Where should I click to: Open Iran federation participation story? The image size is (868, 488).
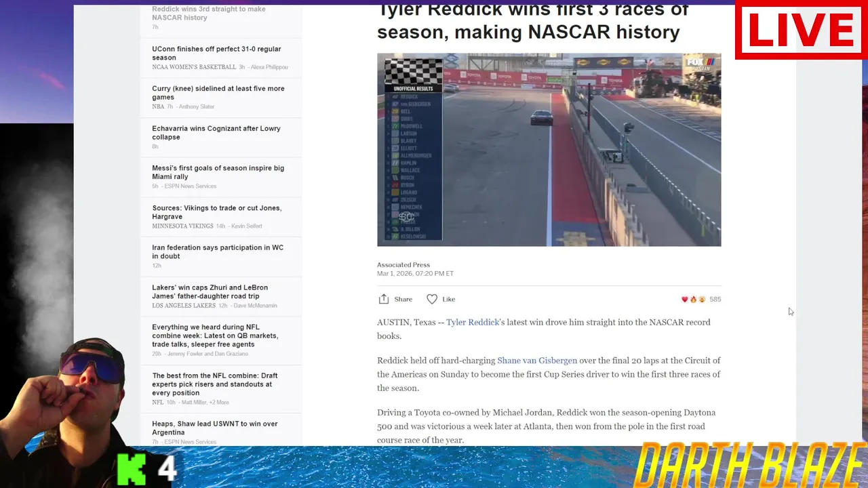click(218, 252)
